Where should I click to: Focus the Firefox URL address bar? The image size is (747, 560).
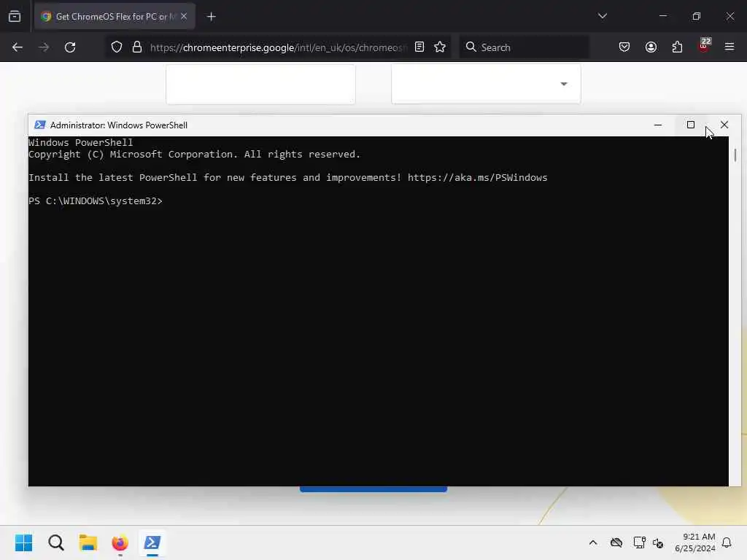click(278, 47)
